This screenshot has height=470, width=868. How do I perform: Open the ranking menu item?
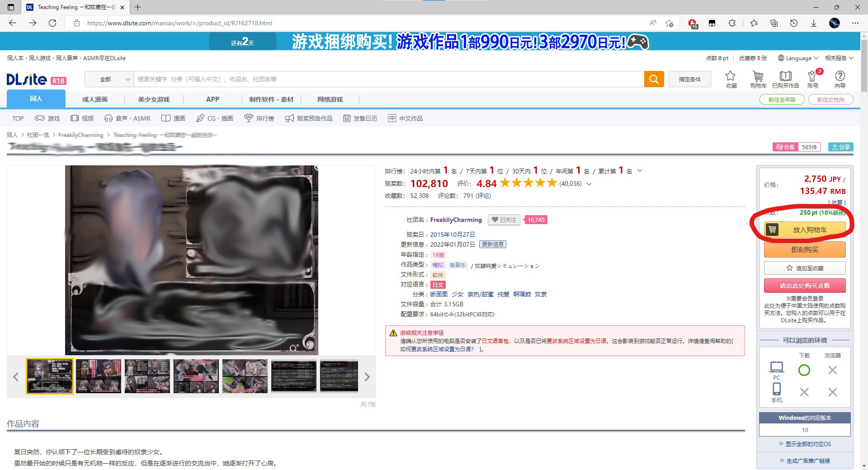259,118
